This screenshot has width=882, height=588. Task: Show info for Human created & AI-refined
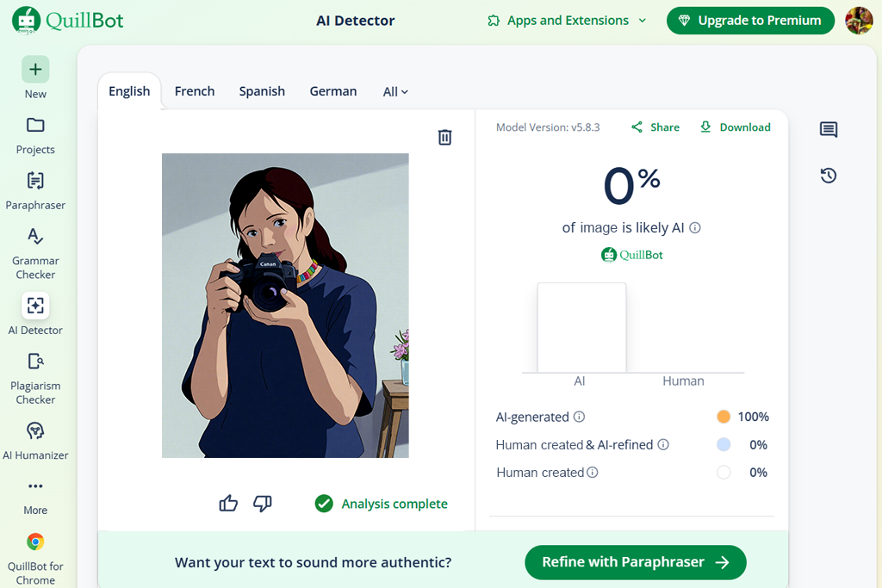pos(664,444)
